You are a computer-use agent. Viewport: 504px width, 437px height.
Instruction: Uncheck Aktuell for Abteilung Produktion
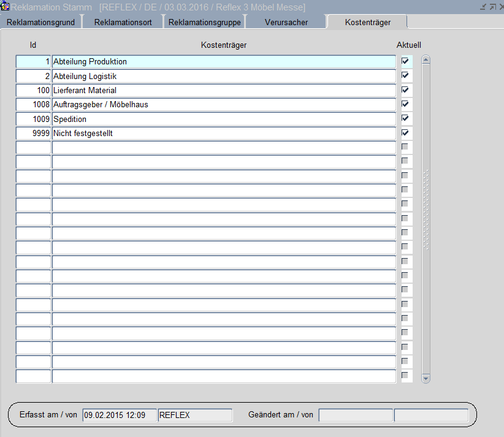click(405, 61)
